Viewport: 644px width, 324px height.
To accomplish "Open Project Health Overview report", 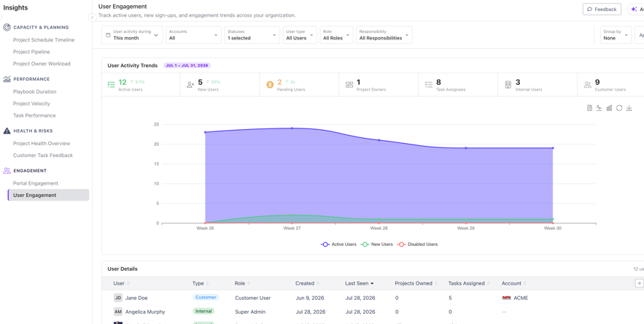I will [x=42, y=144].
